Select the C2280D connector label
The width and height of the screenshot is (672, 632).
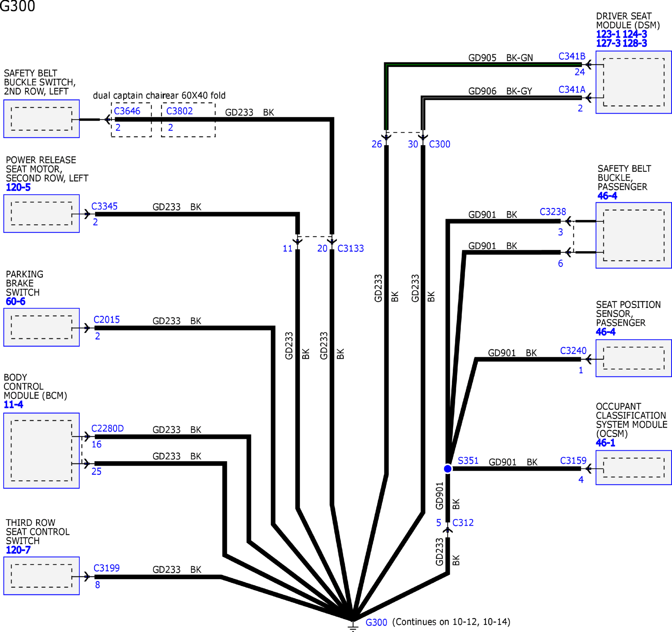(108, 429)
